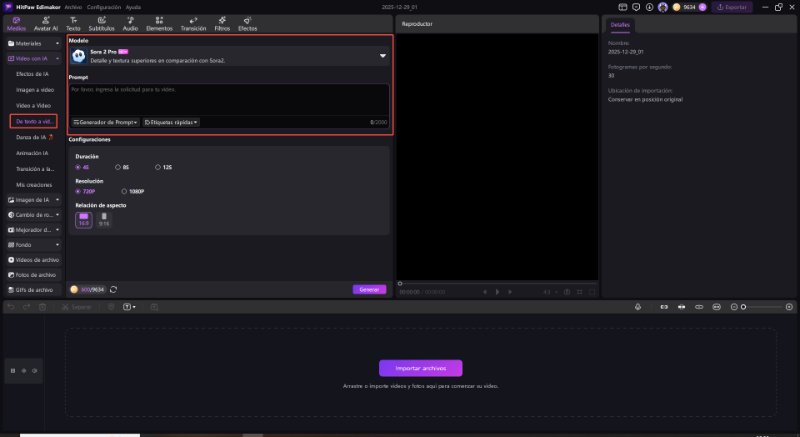The image size is (800, 437).
Task: Open Mis creaciones in sidebar
Action: click(x=34, y=185)
